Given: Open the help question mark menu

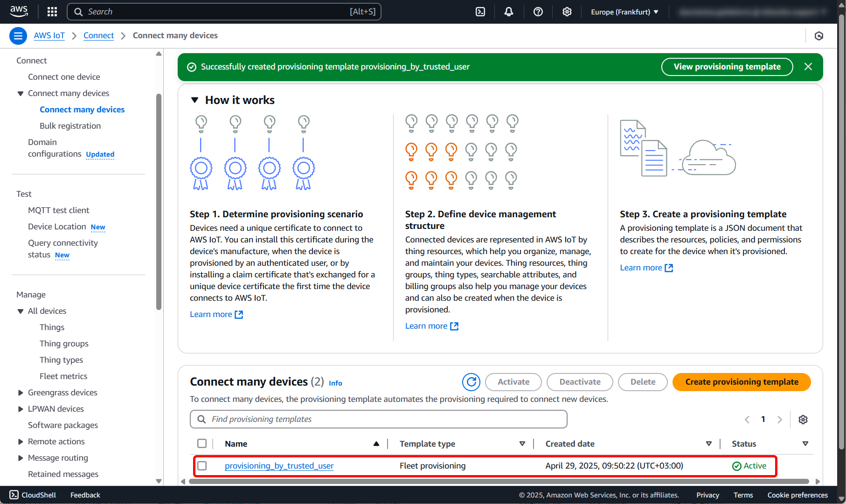Looking at the screenshot, I should pos(538,12).
